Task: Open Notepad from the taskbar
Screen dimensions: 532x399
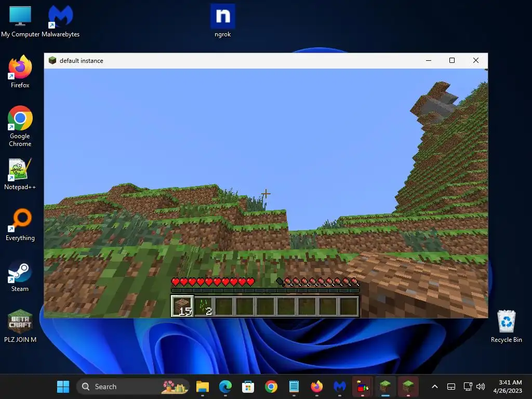Action: point(294,387)
